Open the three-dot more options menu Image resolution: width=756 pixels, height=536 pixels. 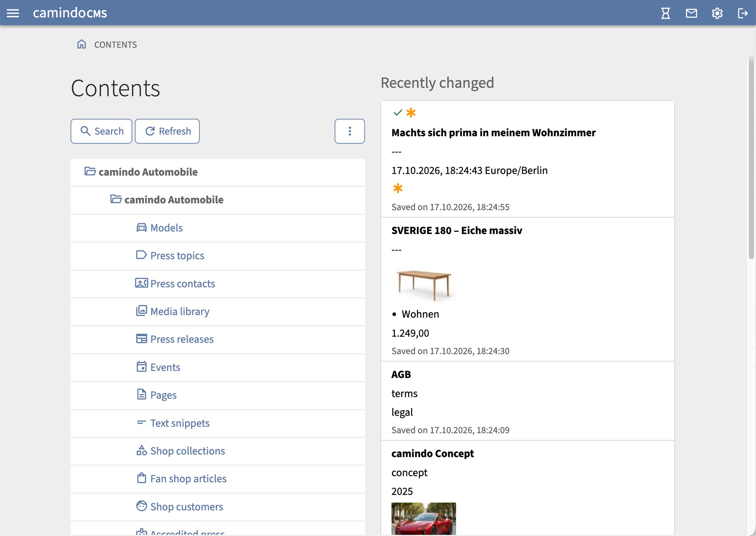pyautogui.click(x=350, y=131)
